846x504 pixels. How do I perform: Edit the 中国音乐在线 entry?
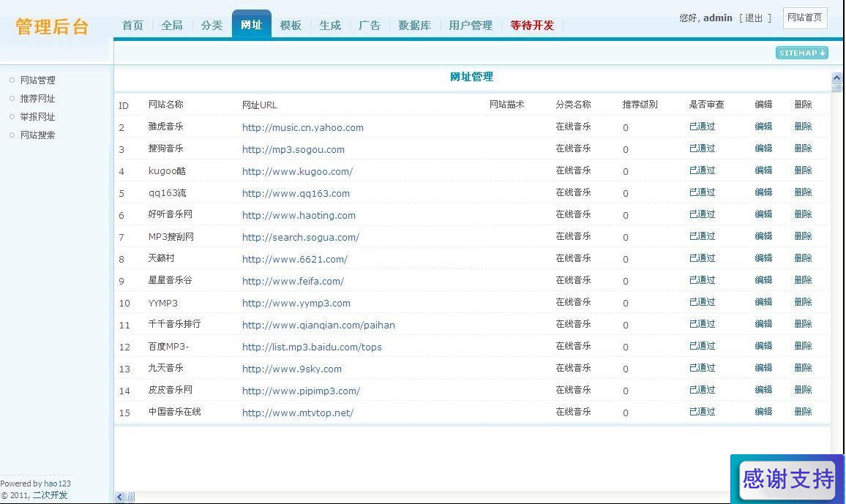763,412
